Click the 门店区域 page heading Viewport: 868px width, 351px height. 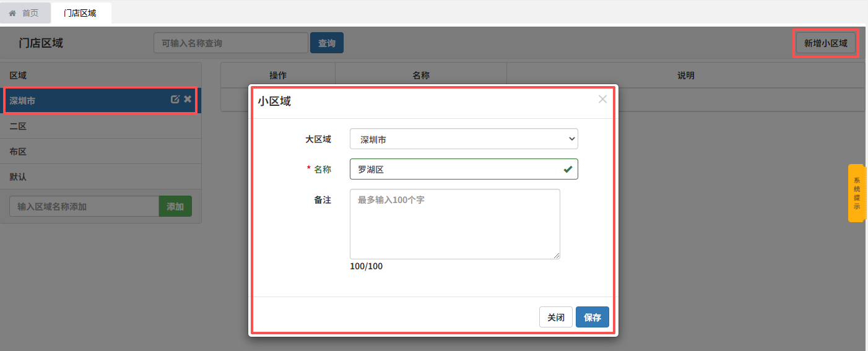(x=41, y=43)
